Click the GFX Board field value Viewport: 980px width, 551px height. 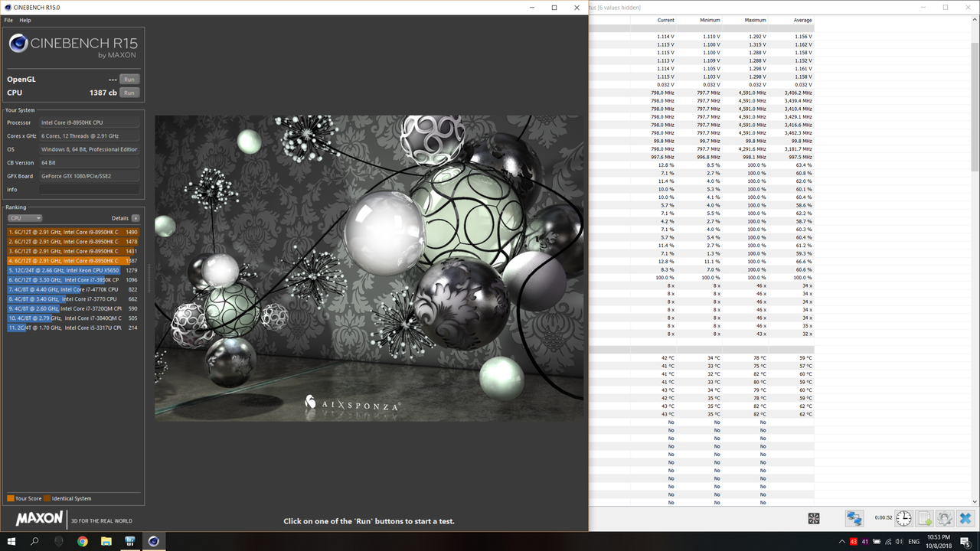90,176
